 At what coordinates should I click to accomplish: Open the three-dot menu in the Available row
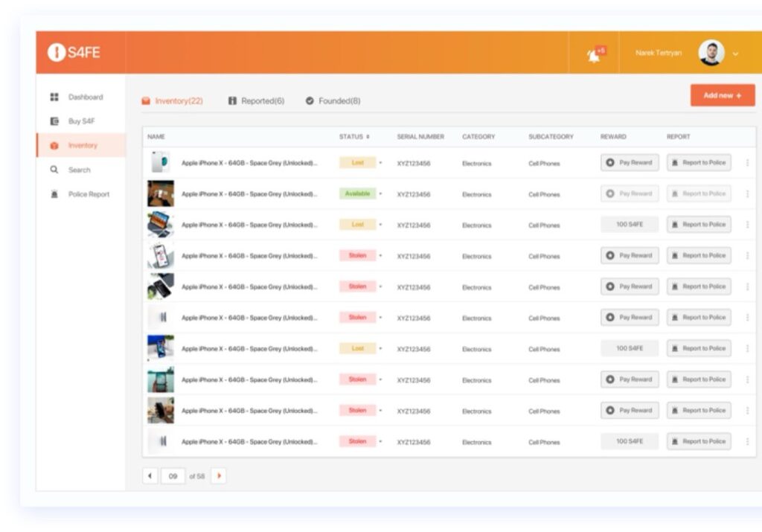point(747,194)
